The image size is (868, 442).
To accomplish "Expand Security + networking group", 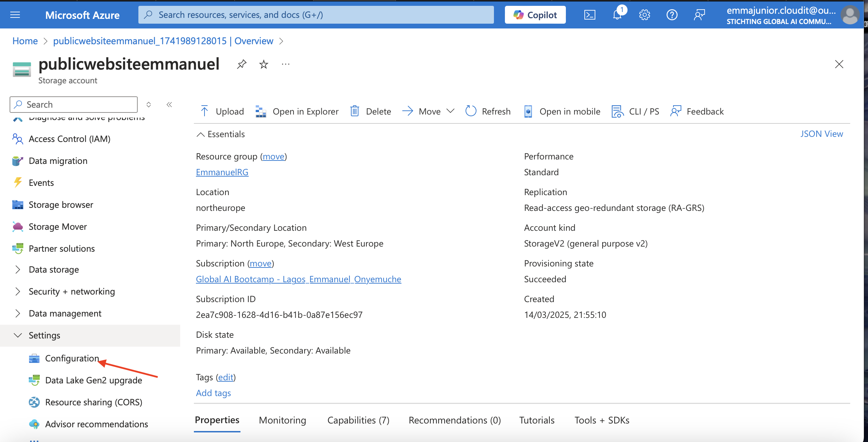I will coord(72,291).
